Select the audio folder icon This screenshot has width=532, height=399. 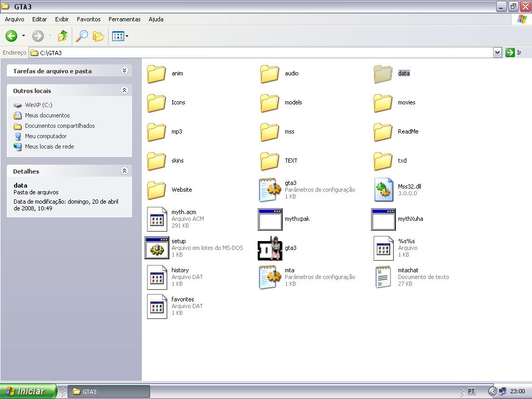[x=270, y=74]
